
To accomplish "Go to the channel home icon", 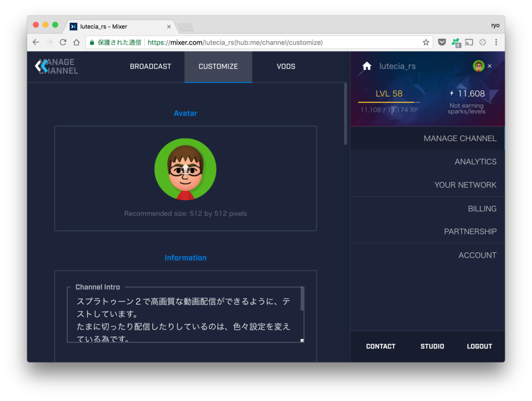I will click(x=367, y=66).
